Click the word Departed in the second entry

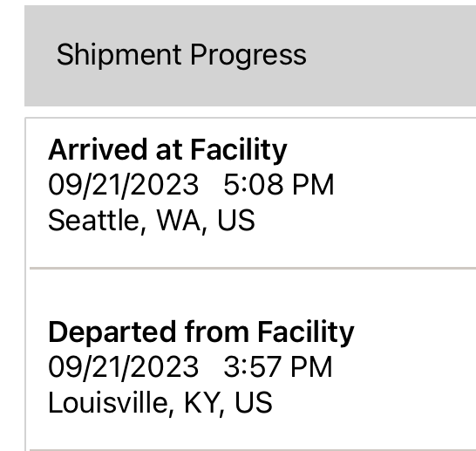click(112, 332)
